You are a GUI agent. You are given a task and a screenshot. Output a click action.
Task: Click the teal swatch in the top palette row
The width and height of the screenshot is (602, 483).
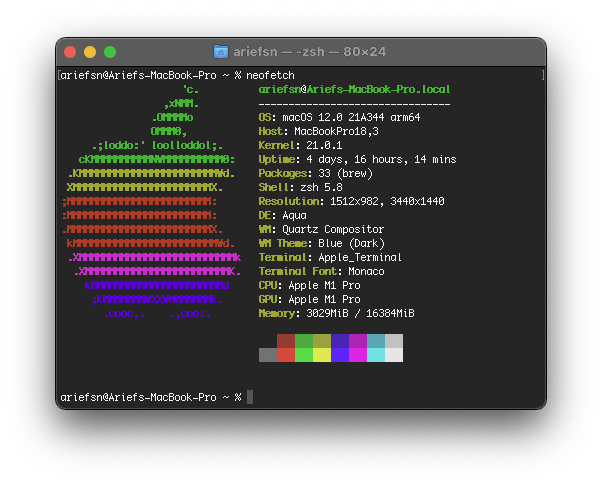[x=376, y=341]
